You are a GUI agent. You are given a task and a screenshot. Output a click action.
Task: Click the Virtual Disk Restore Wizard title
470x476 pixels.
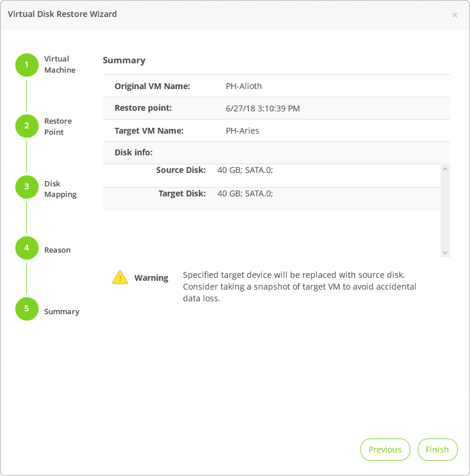pyautogui.click(x=62, y=14)
